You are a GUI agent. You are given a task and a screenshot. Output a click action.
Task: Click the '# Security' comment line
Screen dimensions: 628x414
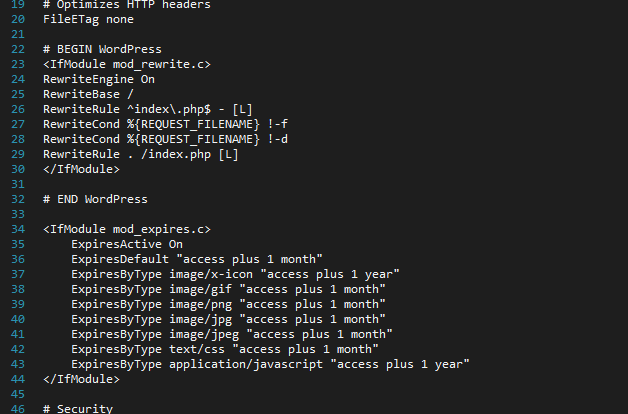click(78, 409)
